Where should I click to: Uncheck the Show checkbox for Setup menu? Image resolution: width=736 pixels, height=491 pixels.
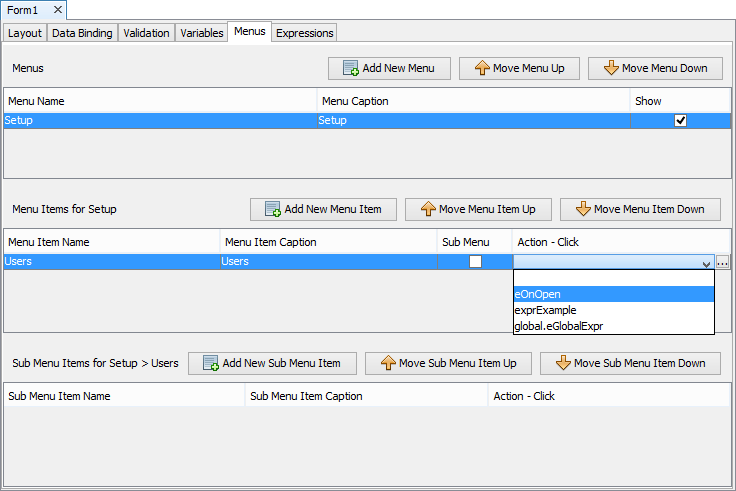click(681, 120)
